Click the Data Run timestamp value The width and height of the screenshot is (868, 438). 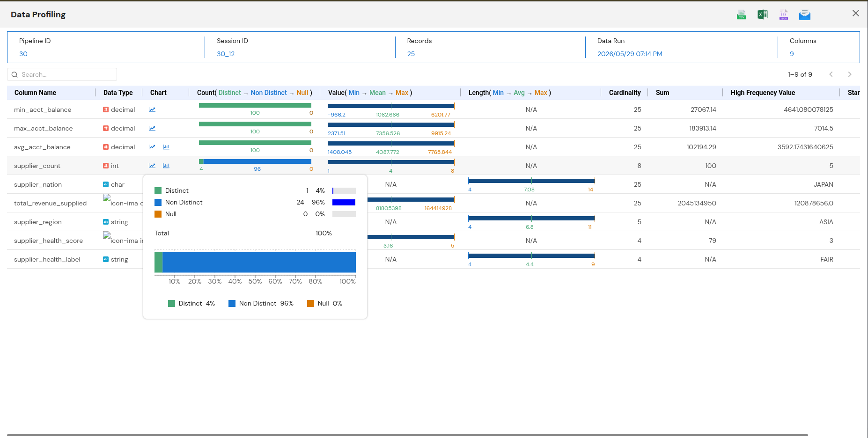click(x=630, y=54)
